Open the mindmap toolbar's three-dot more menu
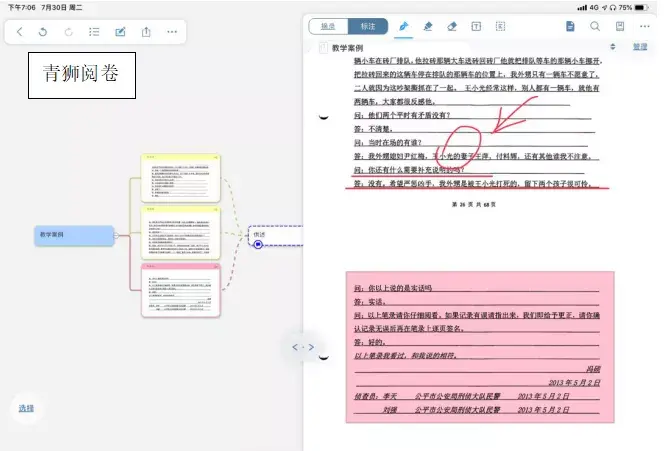 (172, 32)
